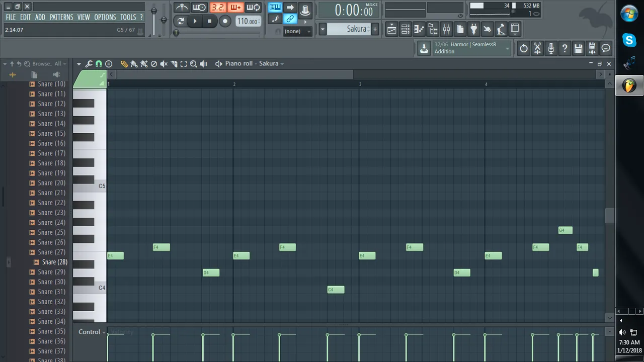The width and height of the screenshot is (644, 362).
Task: Toggle typing keyboard to piano
Action: tap(275, 7)
